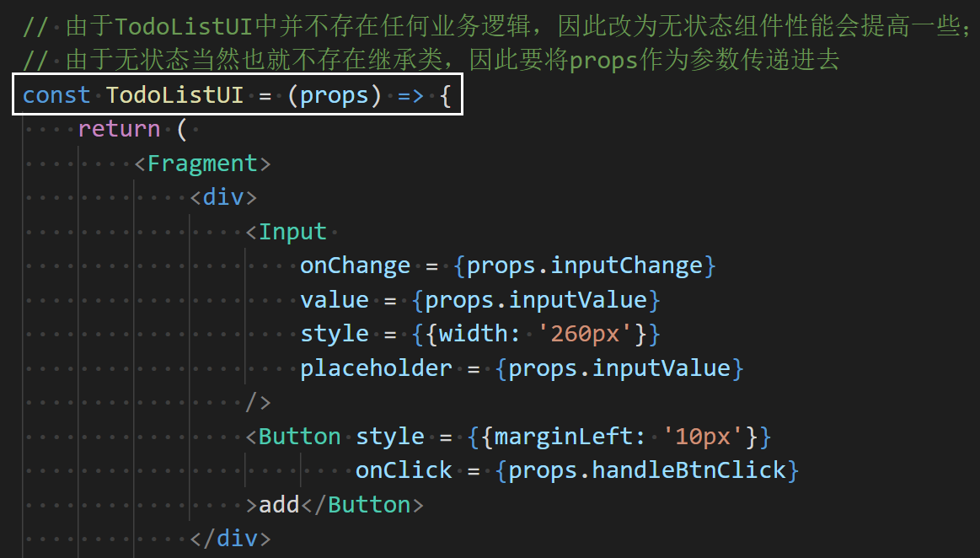
Task: Click the handleBtnClick handler reference
Action: [x=689, y=470]
